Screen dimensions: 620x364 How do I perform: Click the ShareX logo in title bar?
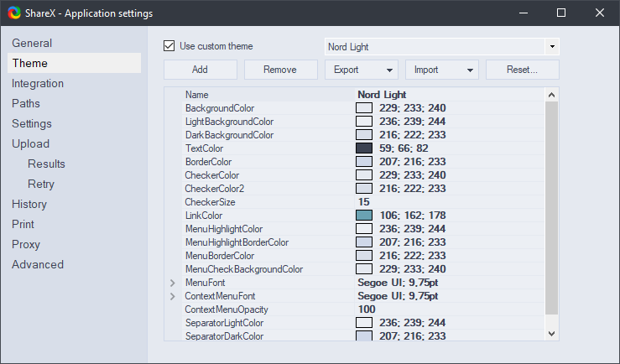coord(14,13)
